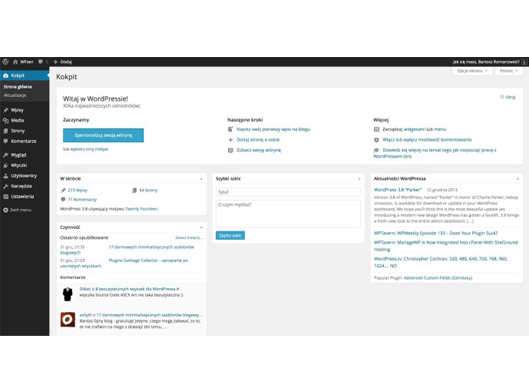Viewport: 529px width, 391px height.
Task: Click the Tytuł input field
Action: pos(288,192)
